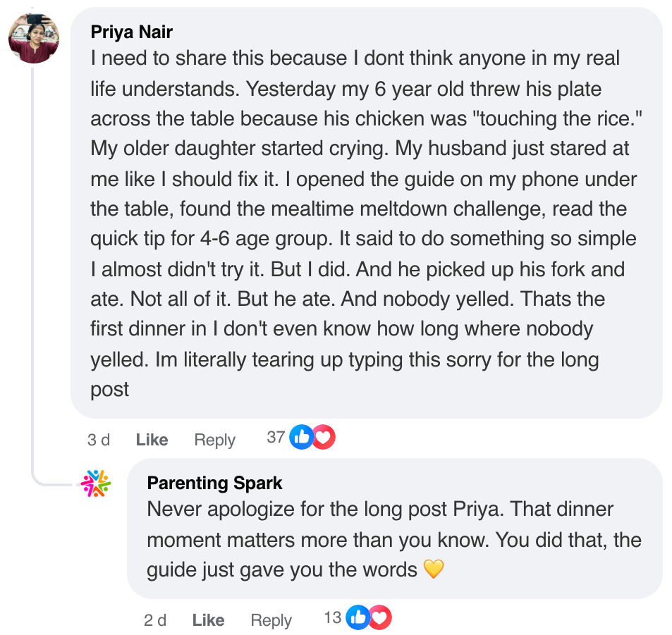Reply to the Parenting Spark comment
The width and height of the screenshot is (672, 635).
click(271, 620)
